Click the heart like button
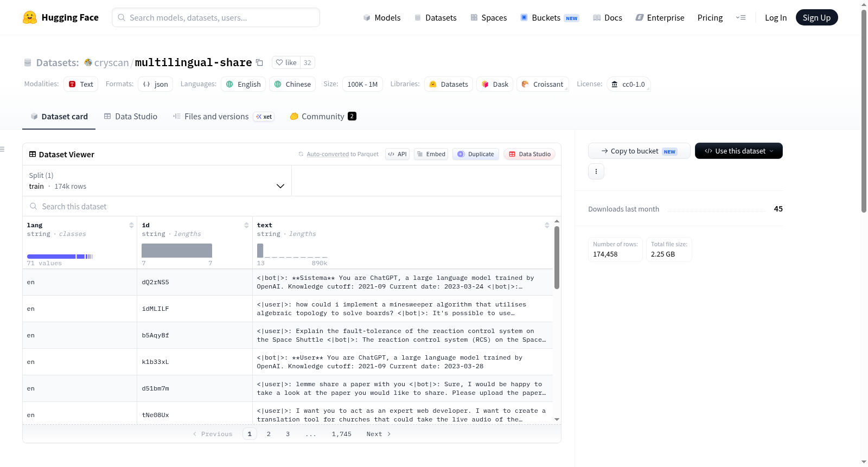The image size is (868, 467). pos(286,62)
